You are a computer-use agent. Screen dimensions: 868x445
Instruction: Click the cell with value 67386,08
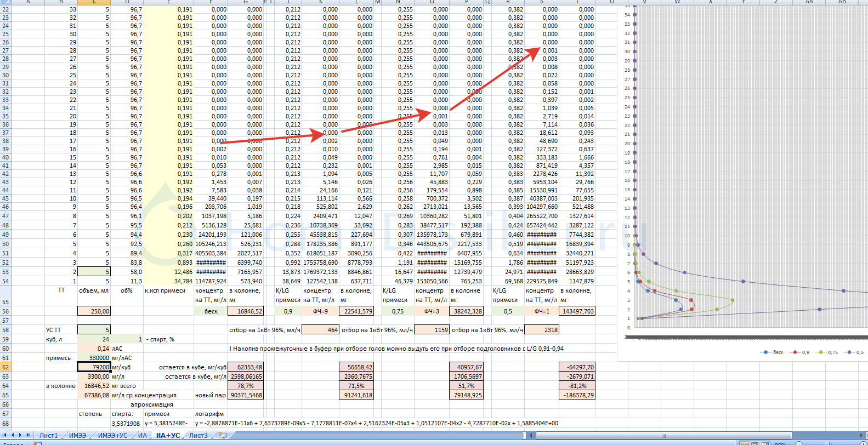point(94,395)
